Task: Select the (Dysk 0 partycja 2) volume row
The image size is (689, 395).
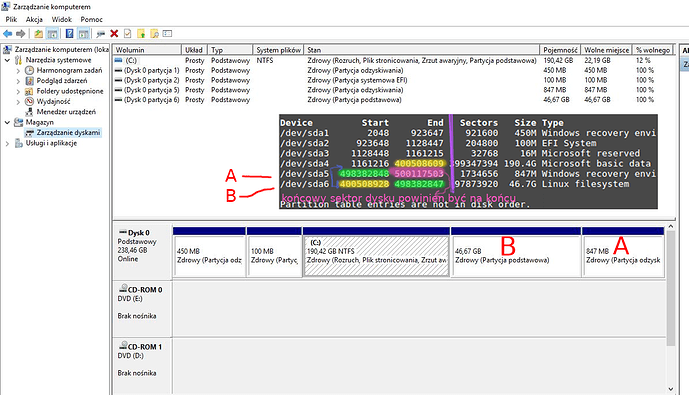Action: pos(394,80)
